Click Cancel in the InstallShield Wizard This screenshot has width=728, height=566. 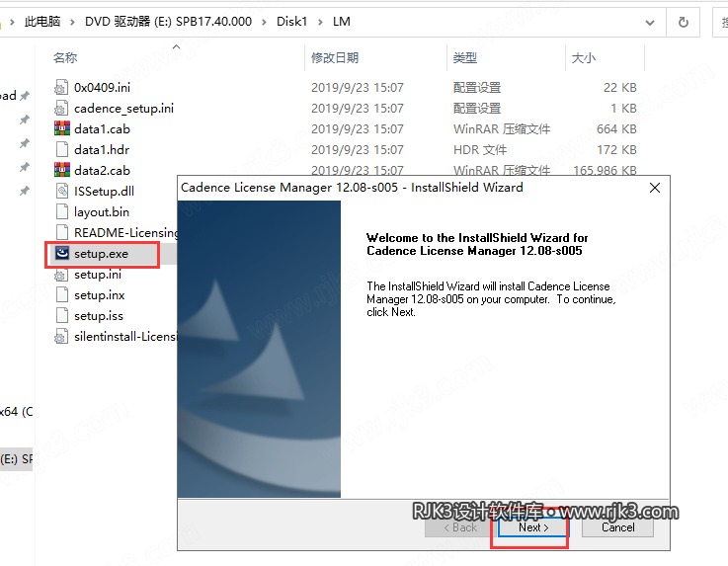[617, 527]
